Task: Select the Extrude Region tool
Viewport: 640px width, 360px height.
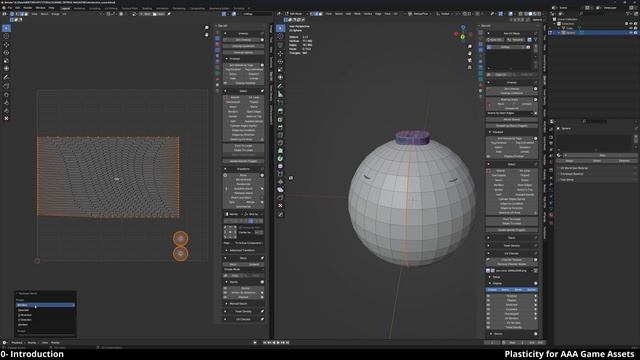Action: tap(280, 111)
